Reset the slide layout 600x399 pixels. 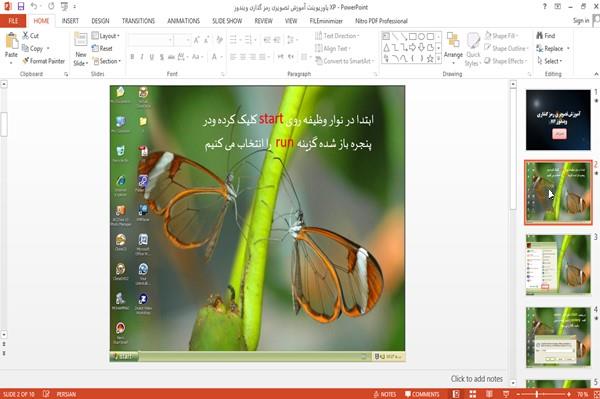[x=102, y=49]
